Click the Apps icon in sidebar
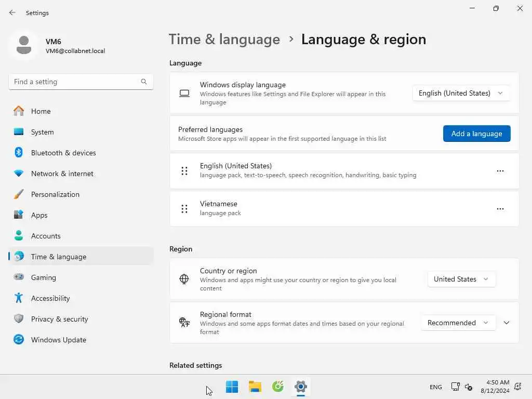Screen dimensions: 532x399 point(19,215)
